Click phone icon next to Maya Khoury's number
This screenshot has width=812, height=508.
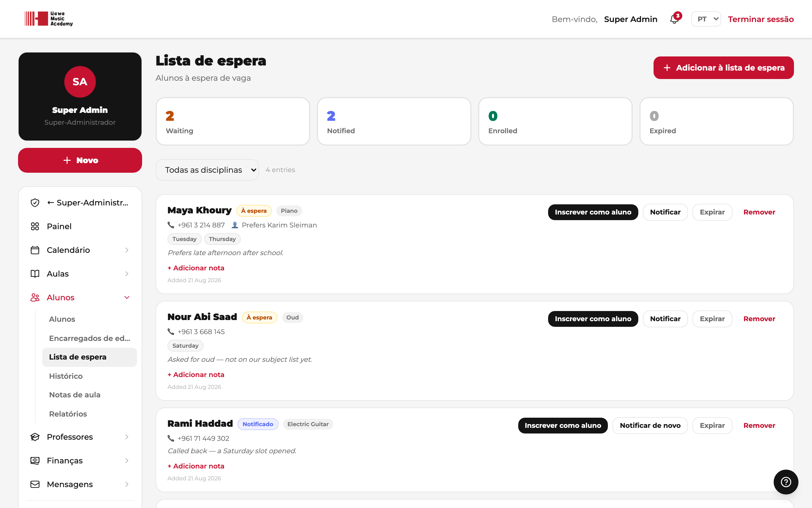tap(171, 225)
